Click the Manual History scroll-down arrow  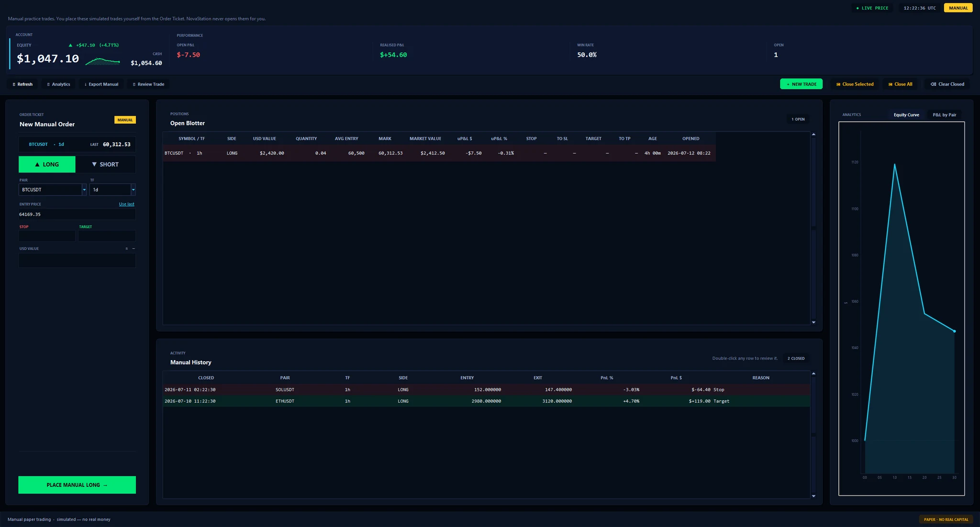(813, 496)
